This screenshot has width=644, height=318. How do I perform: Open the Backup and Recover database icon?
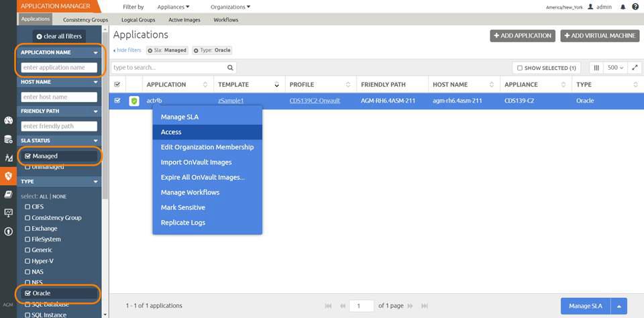pos(8,140)
